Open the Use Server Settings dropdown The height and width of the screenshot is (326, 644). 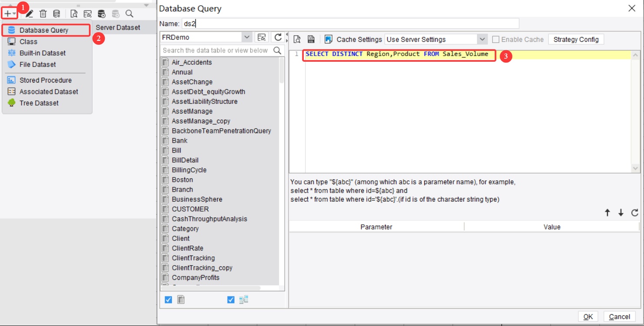[482, 39]
